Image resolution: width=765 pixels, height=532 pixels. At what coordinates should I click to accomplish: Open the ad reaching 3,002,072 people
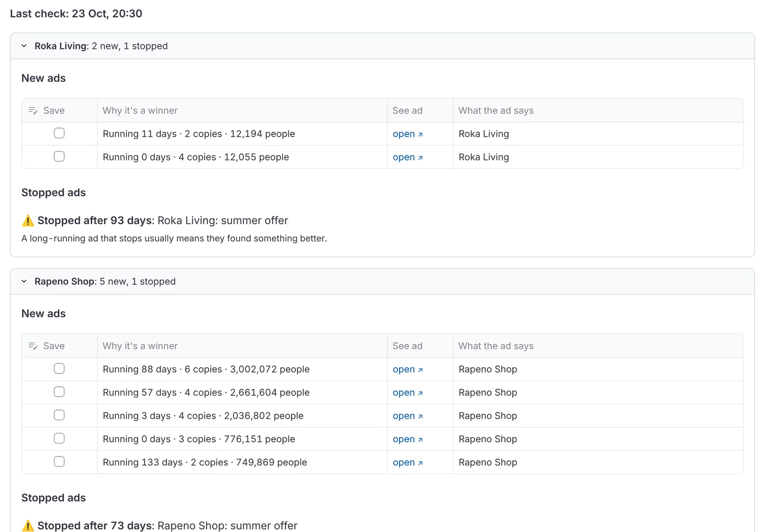pos(407,369)
